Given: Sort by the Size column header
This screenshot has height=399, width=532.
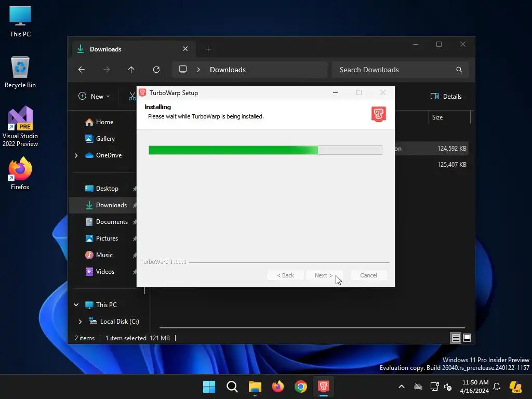Looking at the screenshot, I should point(449,117).
